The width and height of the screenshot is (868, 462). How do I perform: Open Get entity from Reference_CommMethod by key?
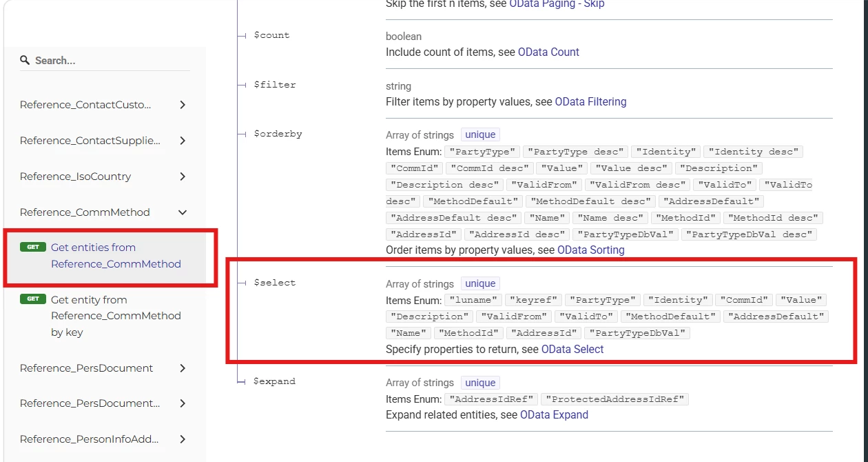coord(116,316)
